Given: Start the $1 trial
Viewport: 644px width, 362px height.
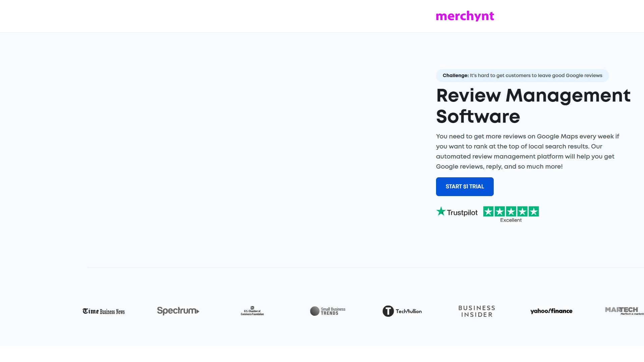Looking at the screenshot, I should tap(465, 187).
